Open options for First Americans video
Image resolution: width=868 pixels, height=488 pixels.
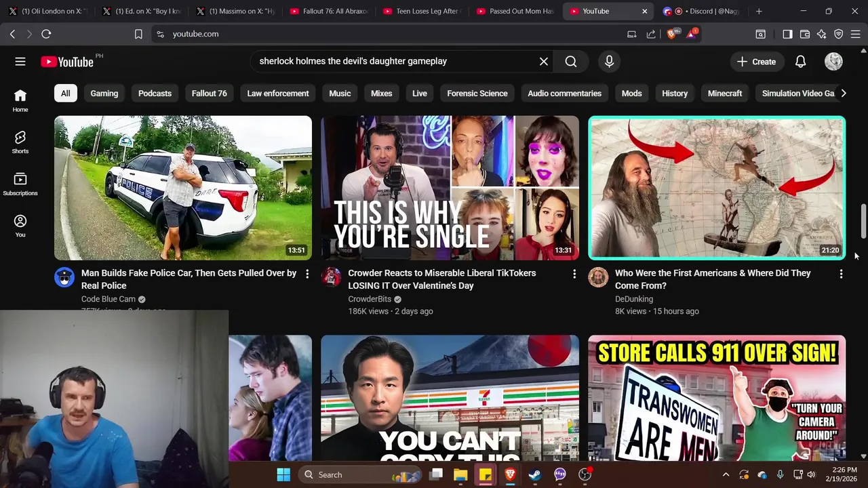(x=841, y=274)
